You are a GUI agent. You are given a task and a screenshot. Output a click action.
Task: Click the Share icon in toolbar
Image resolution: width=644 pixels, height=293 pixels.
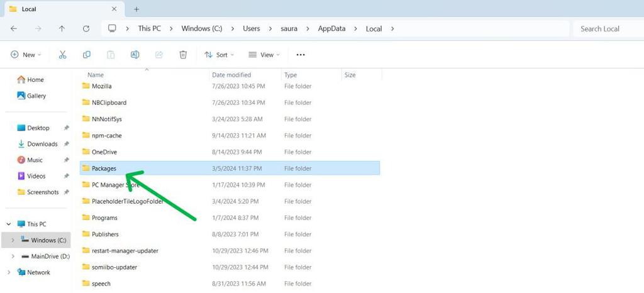coord(159,55)
